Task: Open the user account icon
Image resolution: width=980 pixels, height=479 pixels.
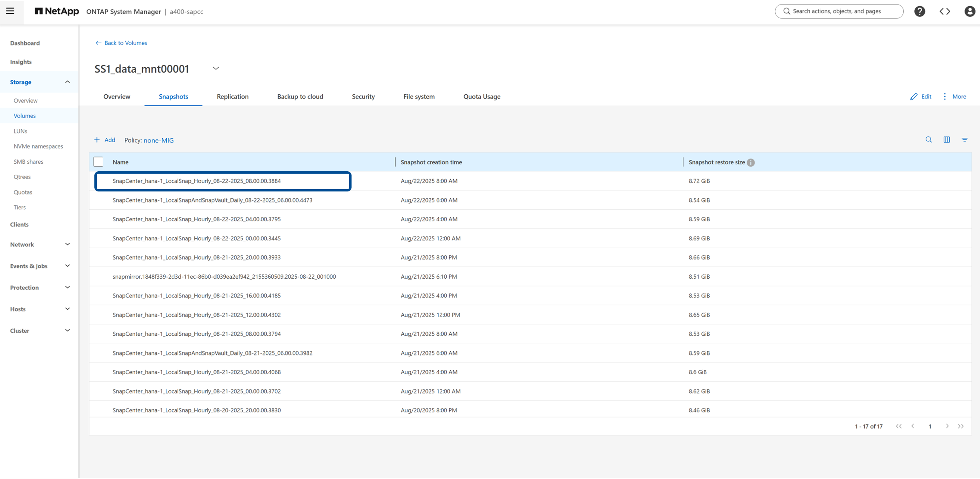Action: (x=969, y=12)
